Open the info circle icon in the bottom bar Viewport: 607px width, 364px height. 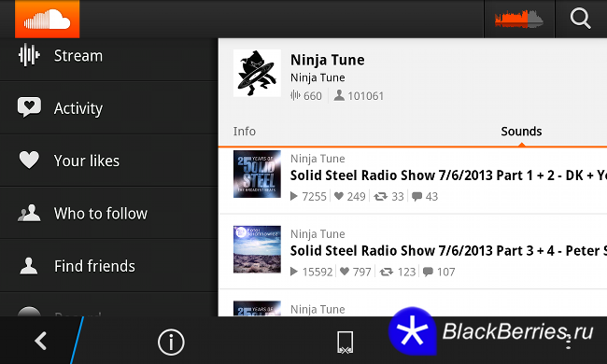[171, 342]
